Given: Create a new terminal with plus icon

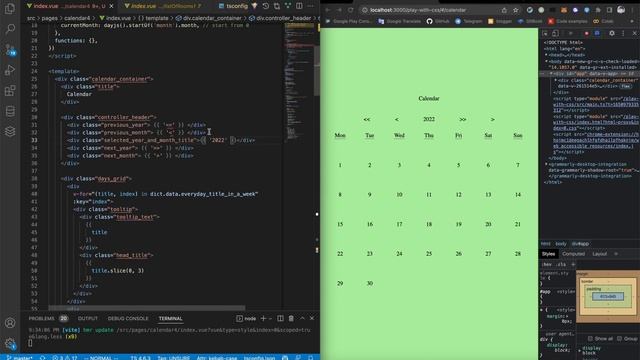Looking at the screenshot, I should coord(263,318).
